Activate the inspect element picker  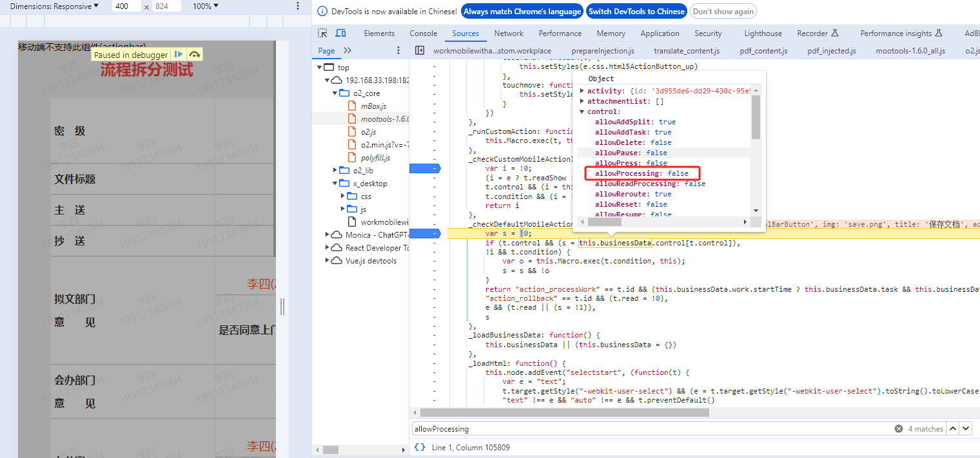tap(323, 33)
